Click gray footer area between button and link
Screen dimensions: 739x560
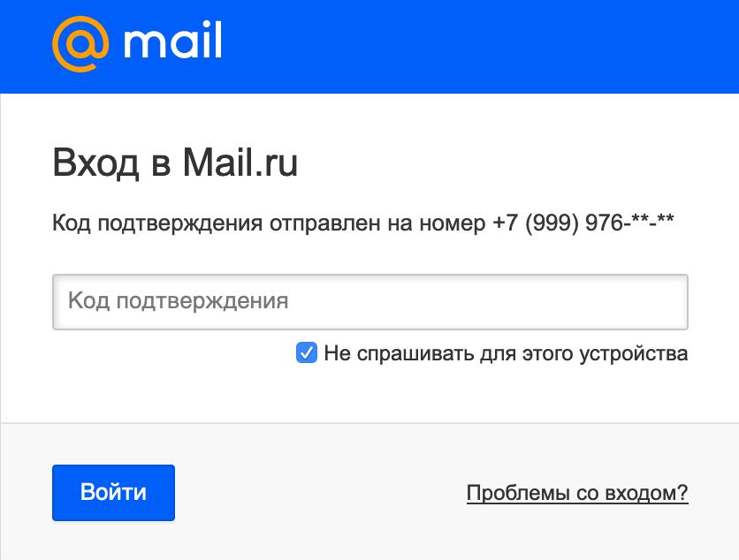pos(321,493)
